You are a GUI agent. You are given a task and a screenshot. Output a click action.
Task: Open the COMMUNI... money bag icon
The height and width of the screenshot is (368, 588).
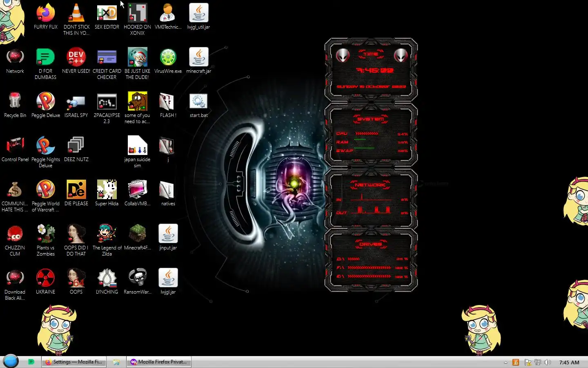15,190
